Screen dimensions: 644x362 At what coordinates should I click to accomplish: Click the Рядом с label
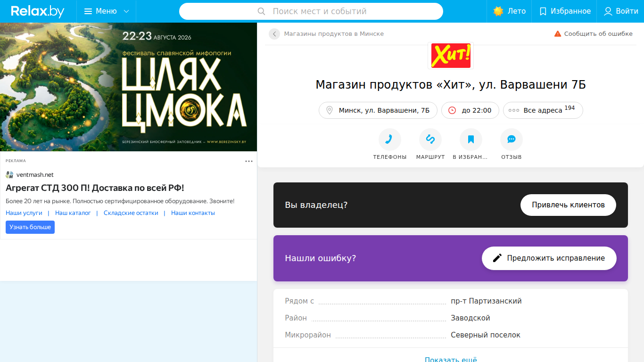click(x=299, y=301)
